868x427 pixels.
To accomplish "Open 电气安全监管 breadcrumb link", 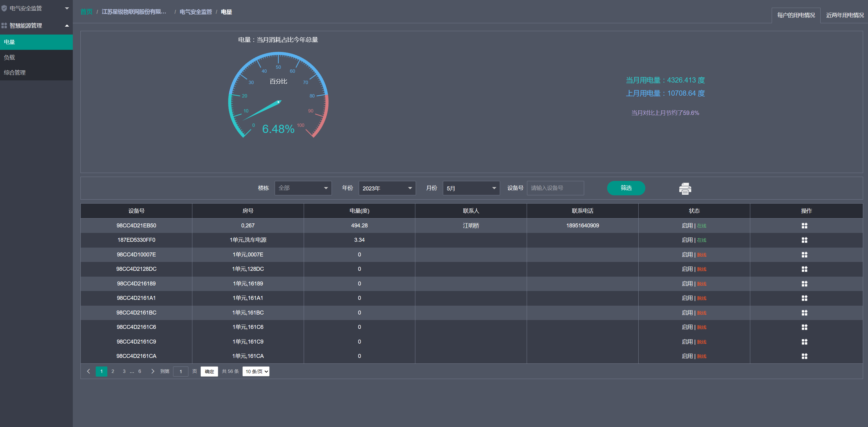I will (196, 12).
